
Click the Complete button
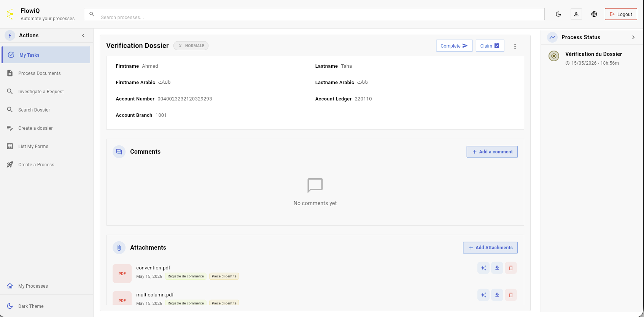click(x=454, y=46)
